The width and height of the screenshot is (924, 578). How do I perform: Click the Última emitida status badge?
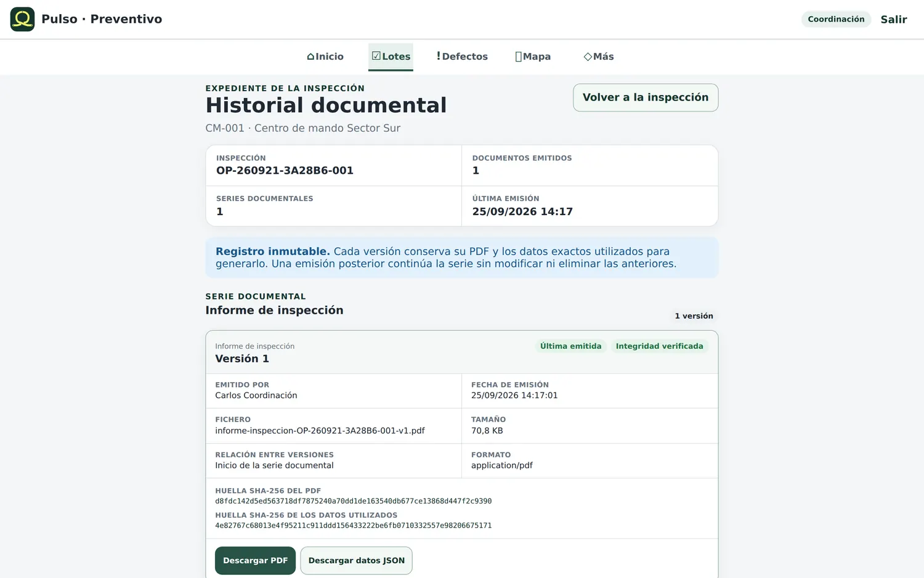pos(570,346)
